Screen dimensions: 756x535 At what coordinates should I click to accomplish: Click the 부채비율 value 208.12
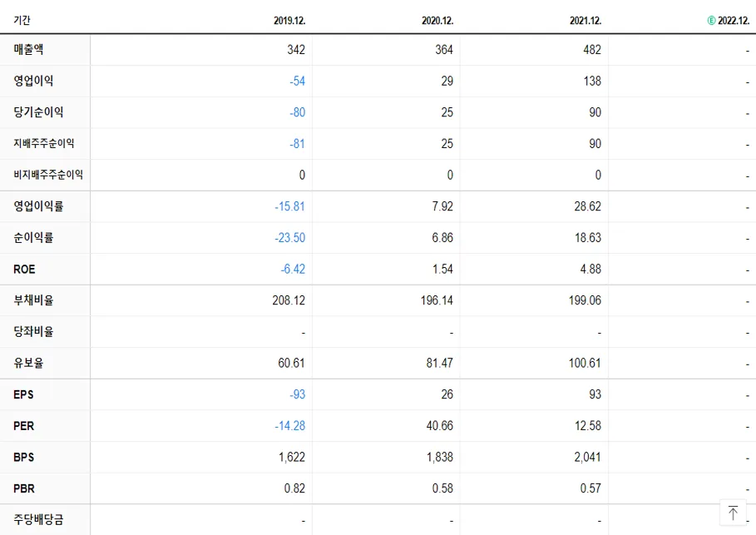click(289, 300)
